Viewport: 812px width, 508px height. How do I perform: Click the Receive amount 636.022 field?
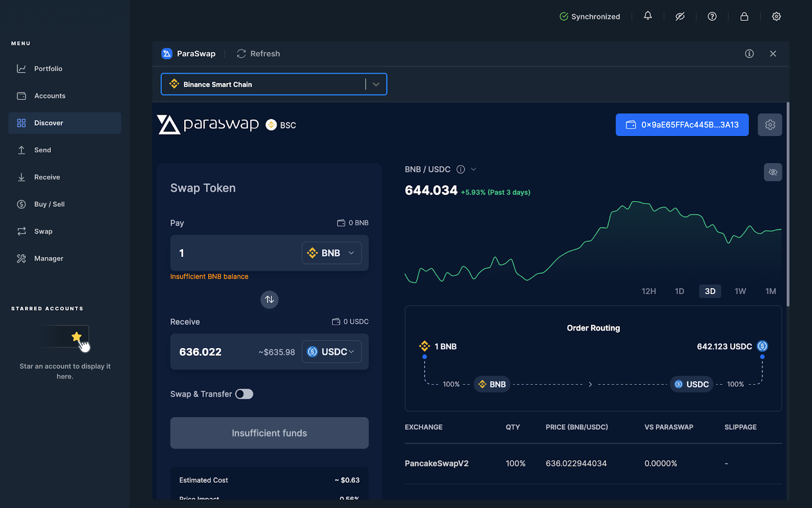200,352
